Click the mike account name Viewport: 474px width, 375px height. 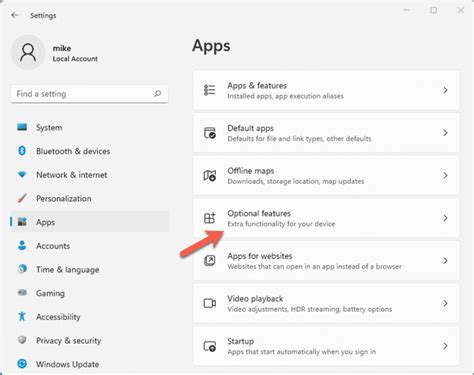tap(62, 48)
